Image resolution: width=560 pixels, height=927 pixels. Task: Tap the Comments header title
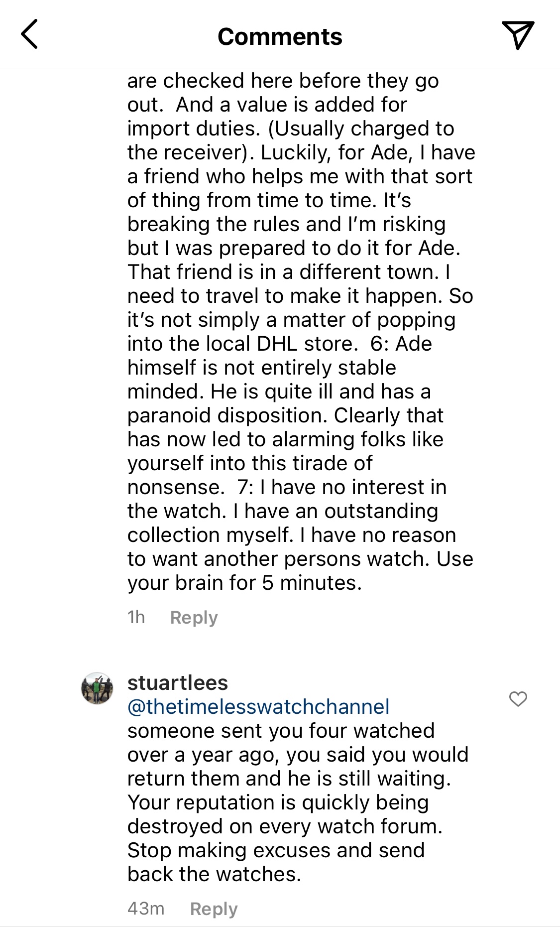point(280,37)
